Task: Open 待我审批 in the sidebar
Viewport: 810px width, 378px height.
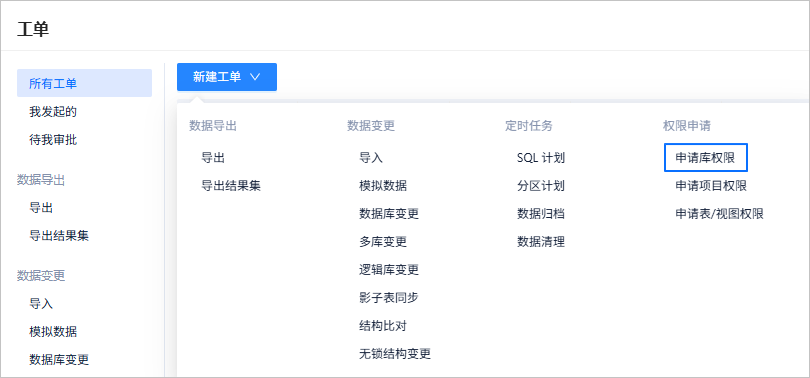Action: click(53, 139)
